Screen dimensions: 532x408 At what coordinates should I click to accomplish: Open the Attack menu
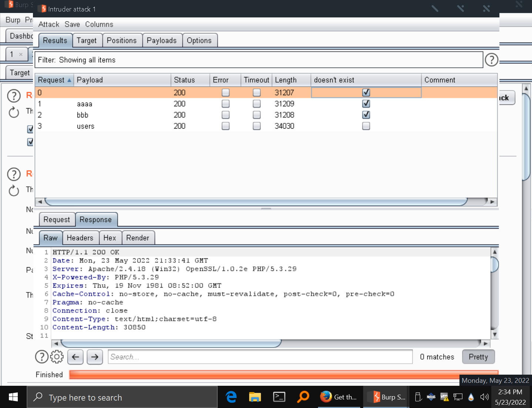coord(49,24)
